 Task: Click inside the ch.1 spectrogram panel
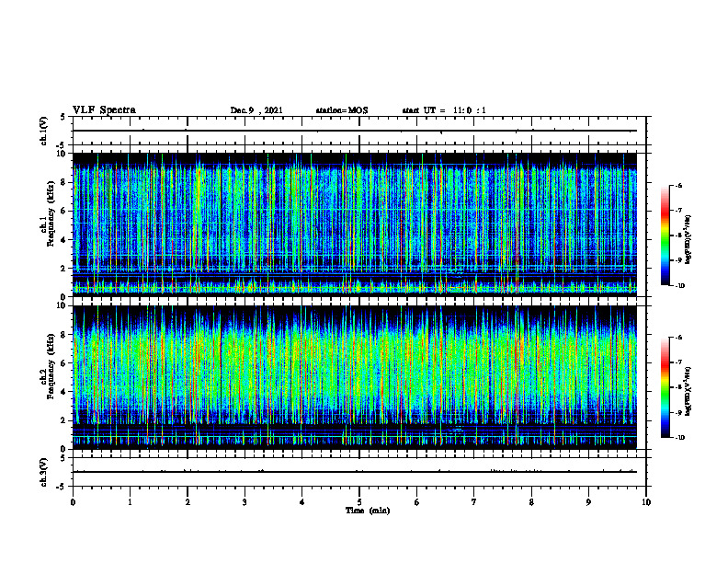355,224
